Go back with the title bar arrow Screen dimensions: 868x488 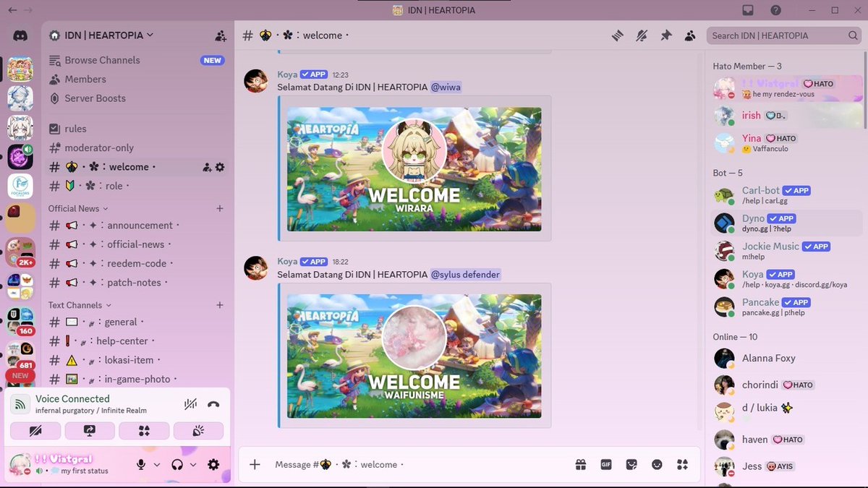[12, 10]
